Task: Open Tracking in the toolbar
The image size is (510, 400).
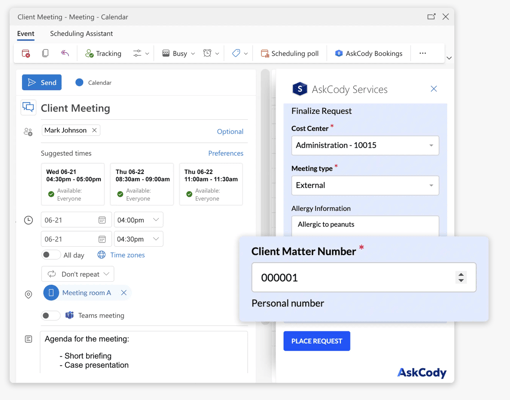Action: click(103, 53)
